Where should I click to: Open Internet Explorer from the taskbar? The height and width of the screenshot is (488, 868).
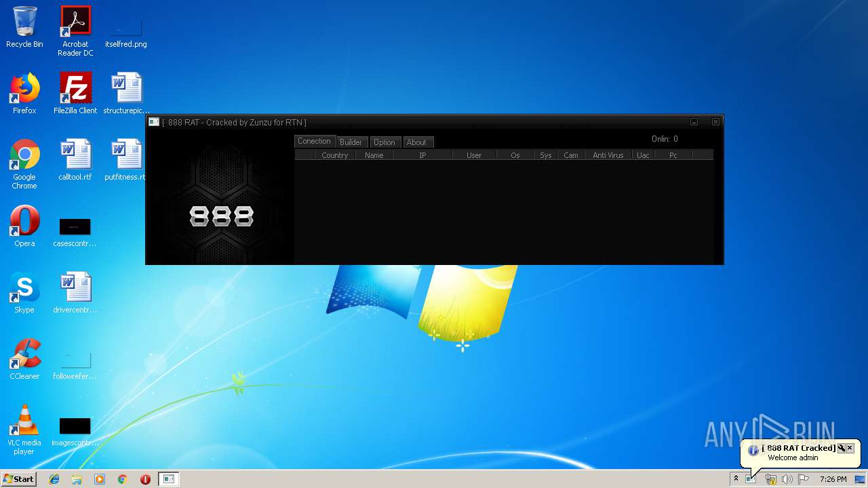click(54, 479)
